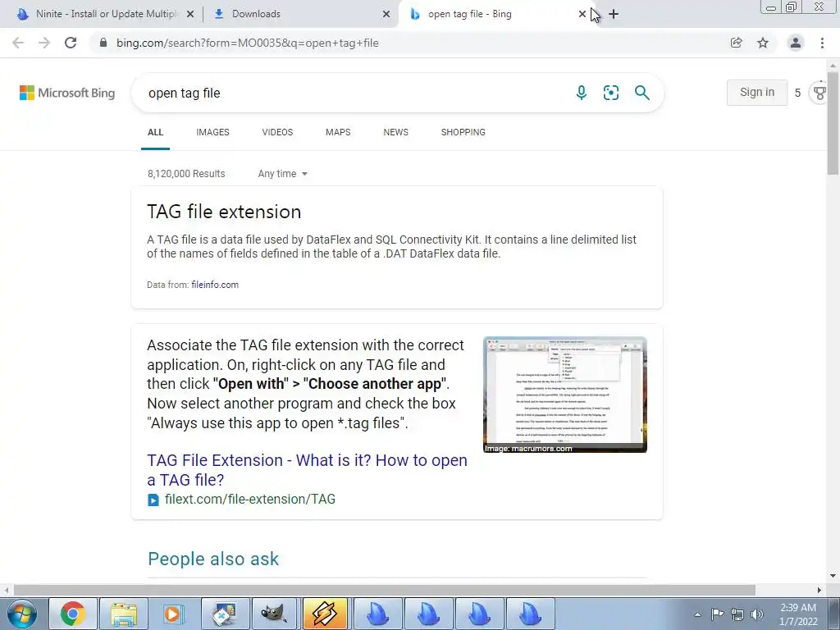Select the ALL results tab
The height and width of the screenshot is (630, 840).
point(155,132)
